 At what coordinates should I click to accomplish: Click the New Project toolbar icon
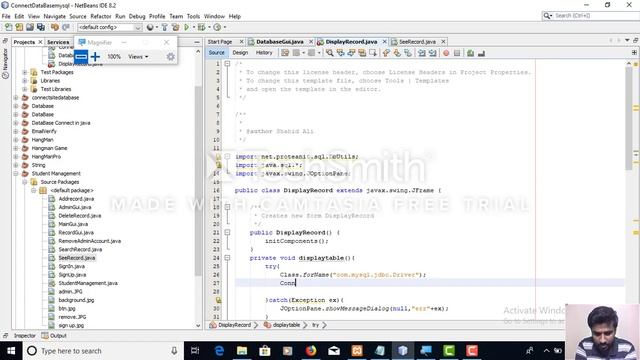(x=19, y=27)
